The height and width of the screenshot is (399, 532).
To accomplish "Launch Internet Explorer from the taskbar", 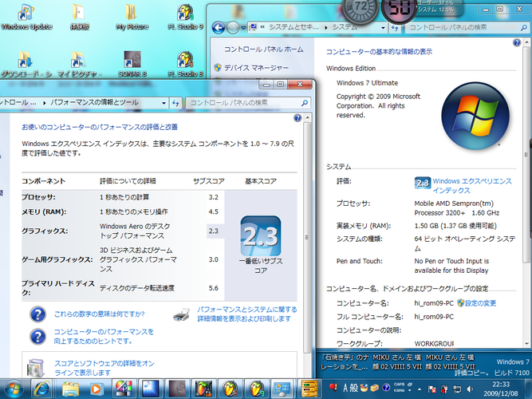I will click(42, 389).
